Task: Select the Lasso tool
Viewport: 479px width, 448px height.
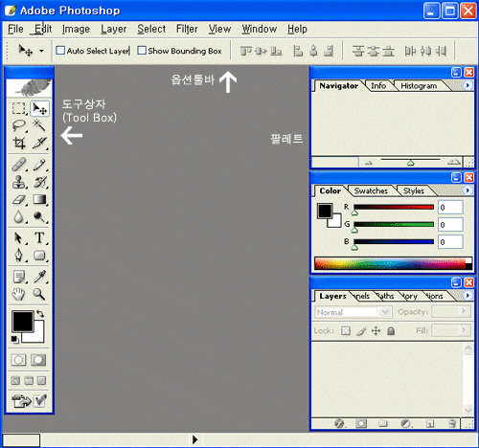Action: 18,125
